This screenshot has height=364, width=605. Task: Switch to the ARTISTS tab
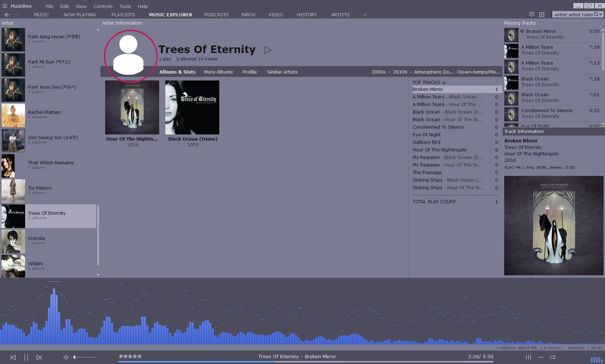pyautogui.click(x=340, y=15)
